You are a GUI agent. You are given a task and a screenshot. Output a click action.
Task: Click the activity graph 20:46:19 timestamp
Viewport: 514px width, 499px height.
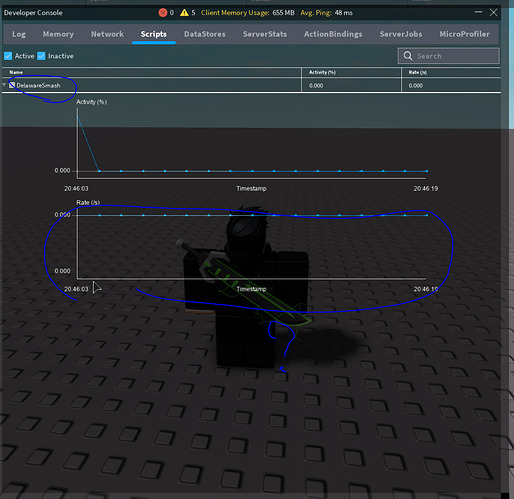[x=426, y=189]
